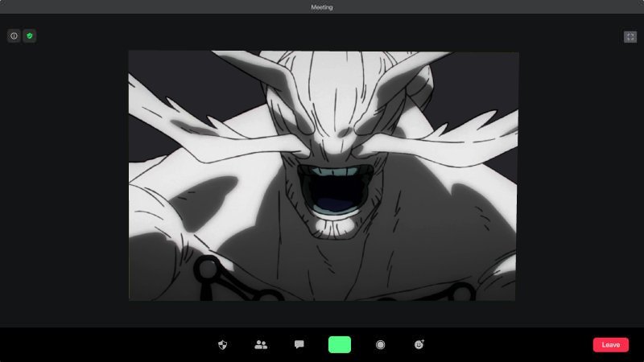Open the Reactions emoji menu
The height and width of the screenshot is (362, 644).
tap(419, 344)
